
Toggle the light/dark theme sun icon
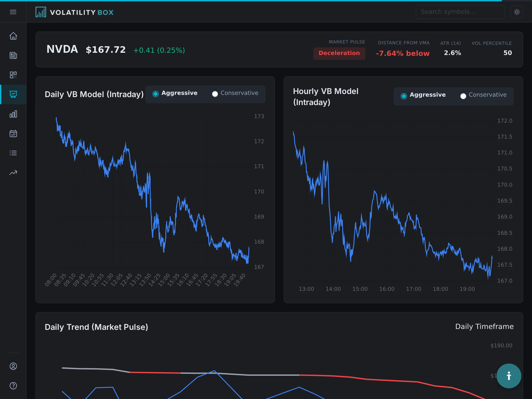[x=517, y=12]
